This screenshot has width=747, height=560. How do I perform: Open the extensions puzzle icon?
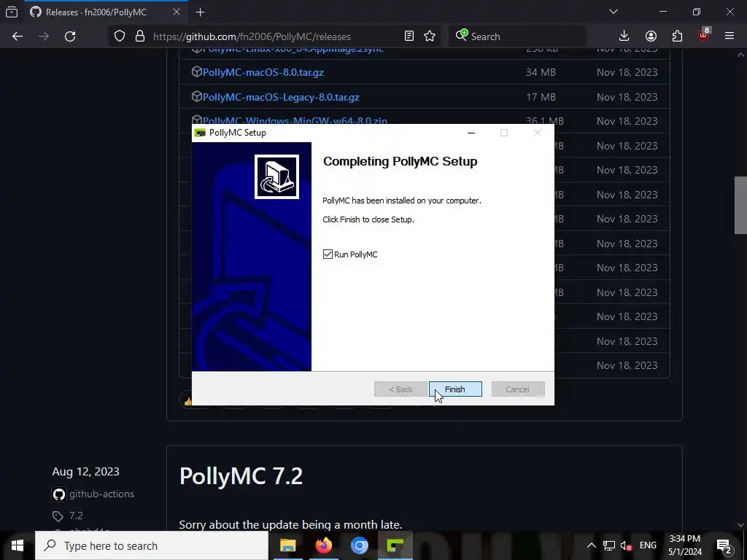click(x=677, y=36)
